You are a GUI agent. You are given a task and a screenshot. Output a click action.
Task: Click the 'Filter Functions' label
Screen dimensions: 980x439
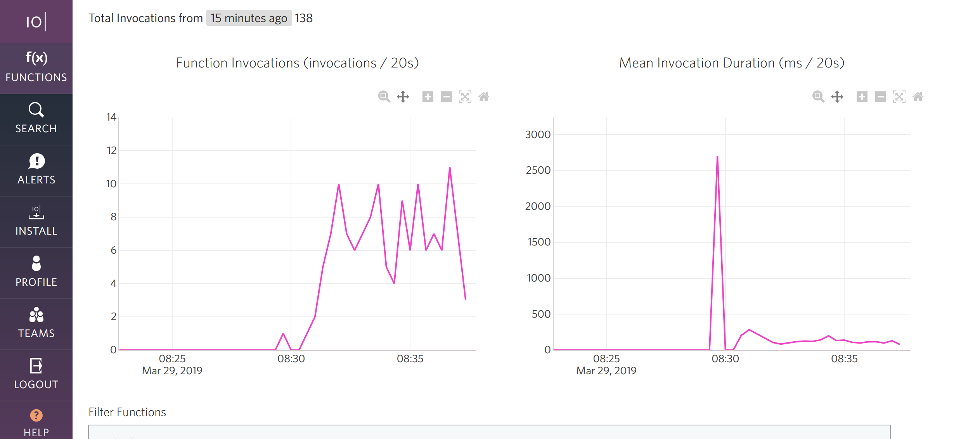[127, 412]
